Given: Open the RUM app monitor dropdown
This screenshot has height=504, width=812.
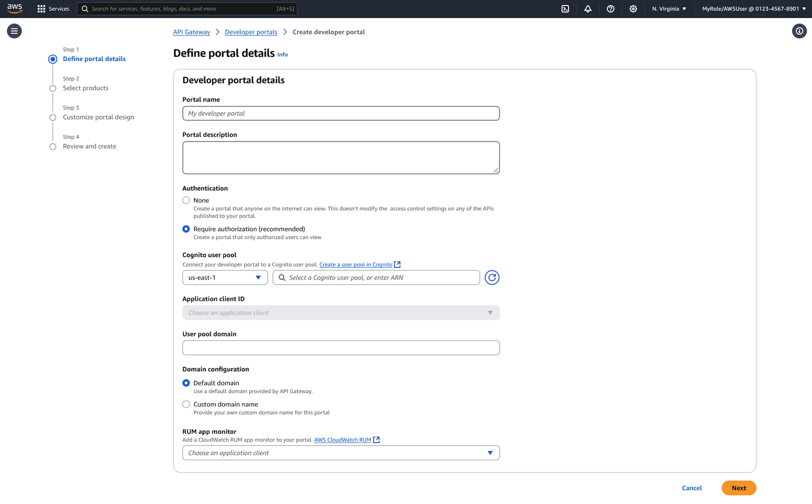Looking at the screenshot, I should click(341, 453).
